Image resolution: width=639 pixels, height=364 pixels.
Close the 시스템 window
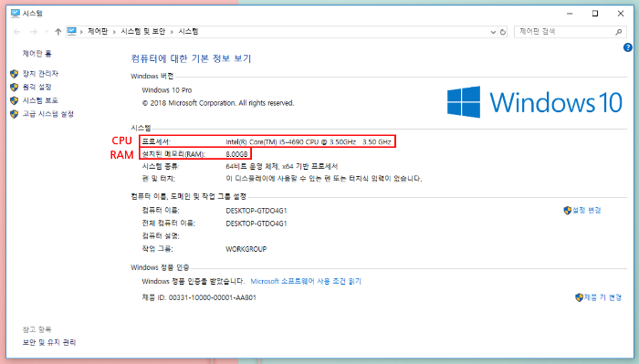click(x=620, y=14)
